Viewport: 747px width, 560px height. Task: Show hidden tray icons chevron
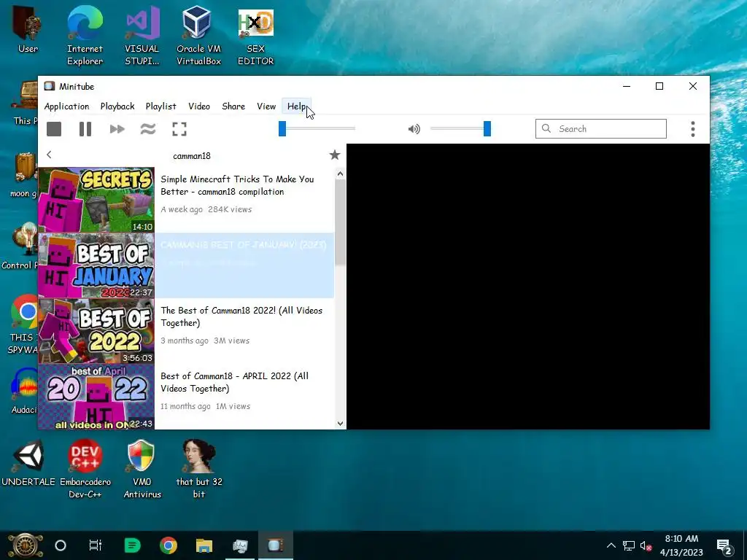[611, 545]
